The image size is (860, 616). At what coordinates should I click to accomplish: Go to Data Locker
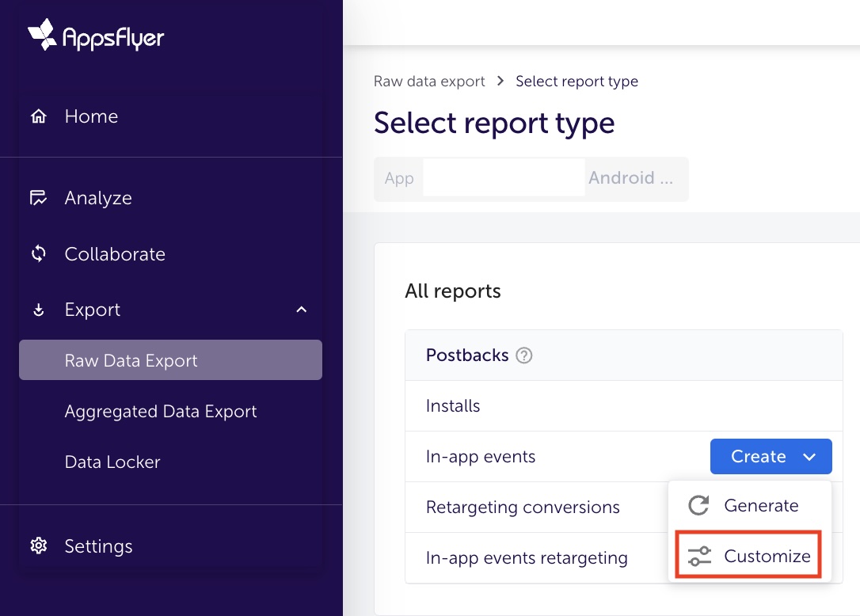[x=112, y=462]
